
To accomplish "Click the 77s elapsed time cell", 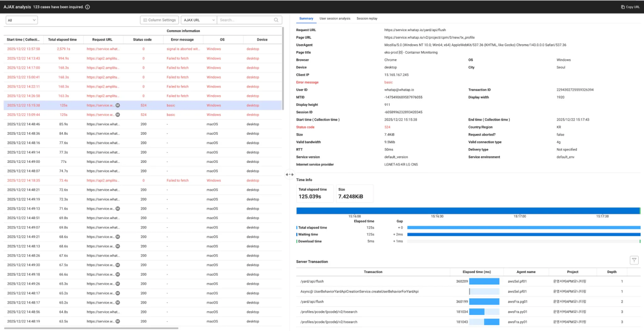I will (63, 162).
